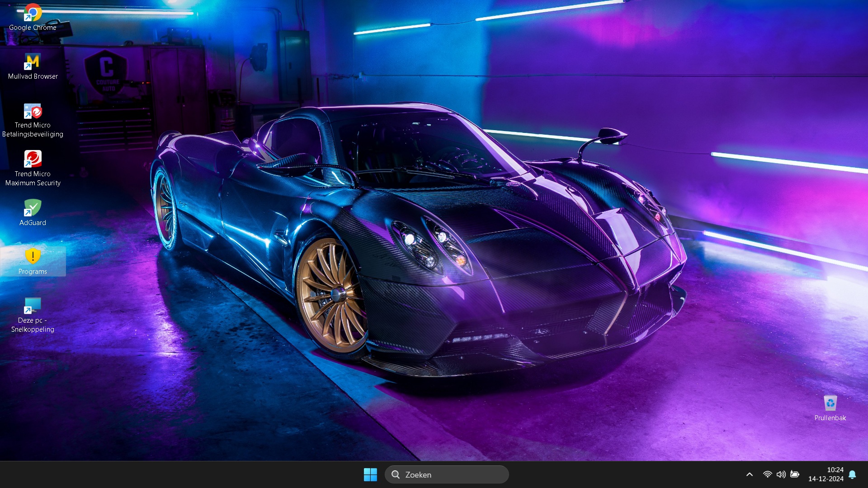Select the Trend Micro Maximum Security icon
Viewport: 868px width, 488px height.
click(x=33, y=160)
